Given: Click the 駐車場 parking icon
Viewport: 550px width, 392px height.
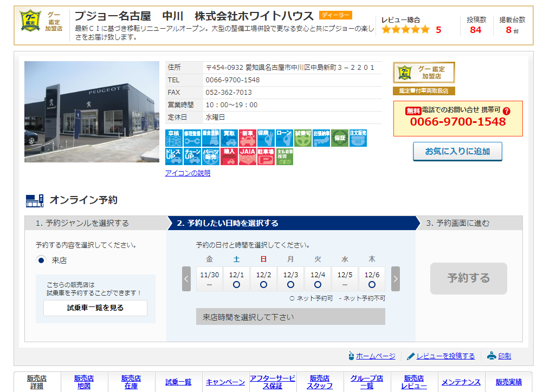Looking at the screenshot, I should pos(266,156).
